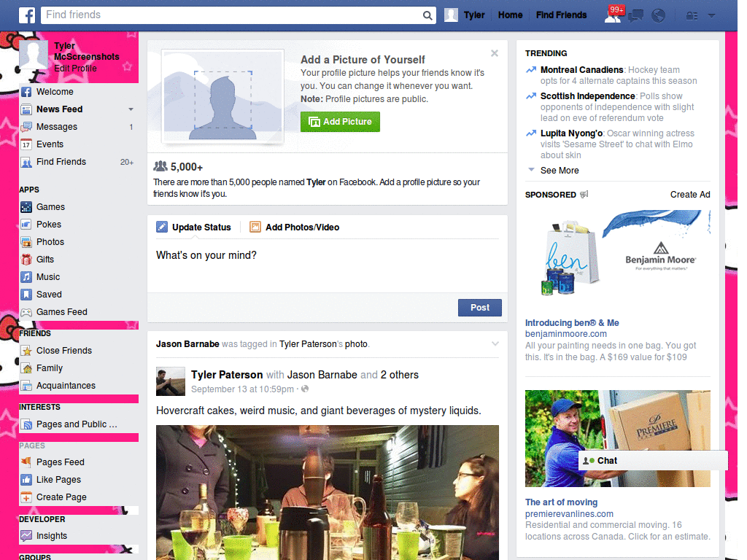Click the Create Ad link

click(690, 194)
